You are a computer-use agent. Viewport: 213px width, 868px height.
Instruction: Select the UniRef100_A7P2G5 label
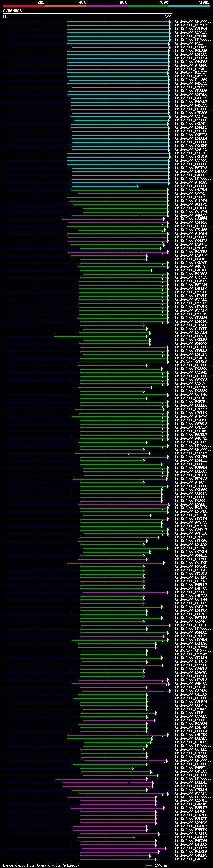[x=191, y=182]
